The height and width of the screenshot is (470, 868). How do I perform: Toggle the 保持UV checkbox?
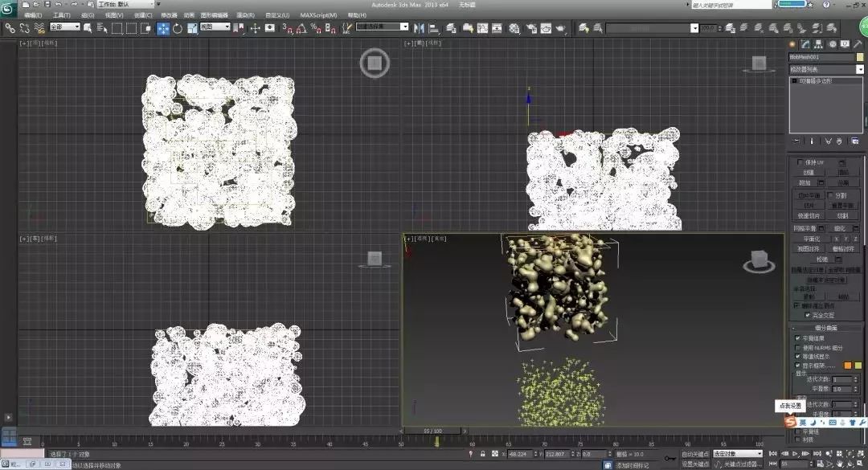click(x=800, y=162)
